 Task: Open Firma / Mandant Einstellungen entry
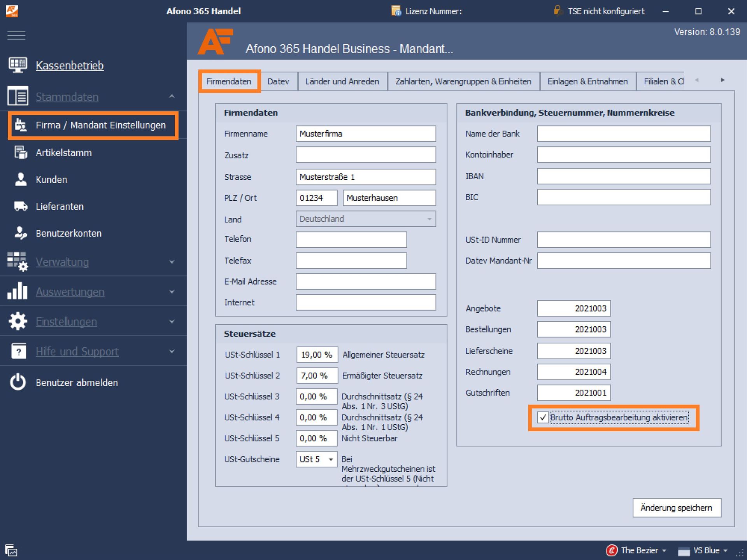coord(93,125)
